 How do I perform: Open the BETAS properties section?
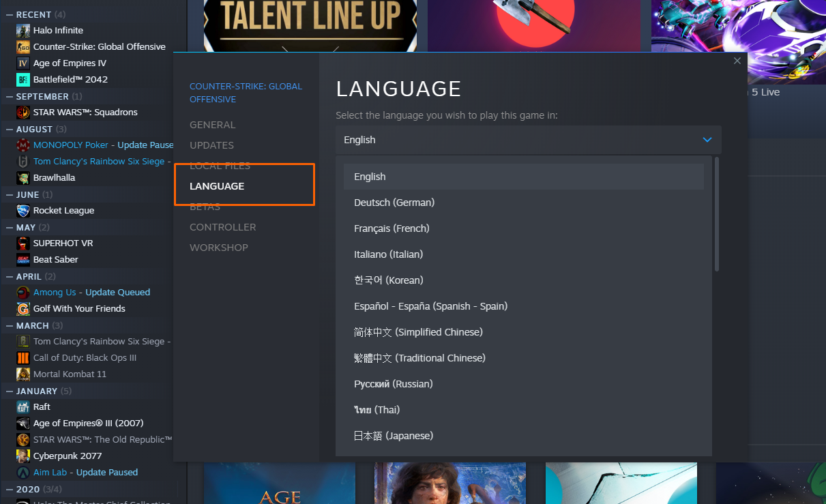205,207
